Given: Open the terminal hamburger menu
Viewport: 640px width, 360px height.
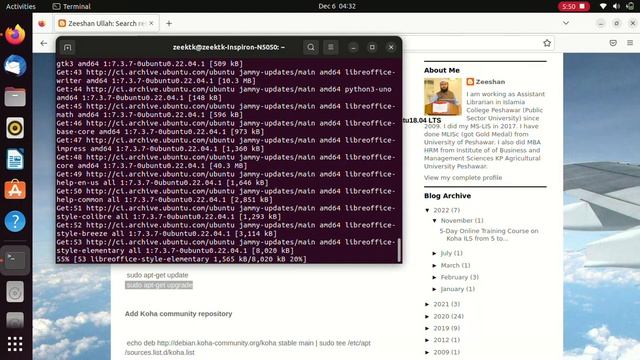Looking at the screenshot, I should coord(331,47).
